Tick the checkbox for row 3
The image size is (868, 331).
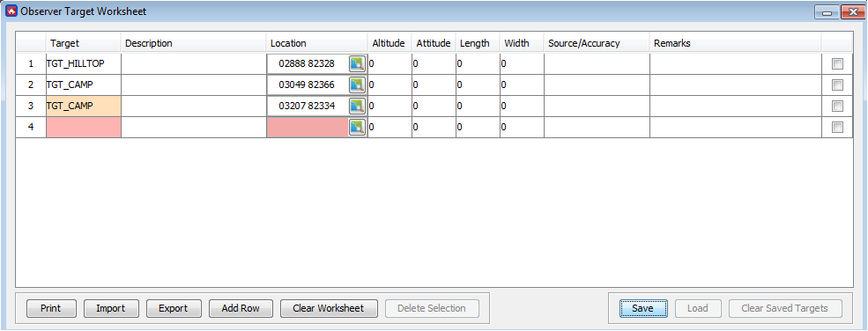[837, 107]
